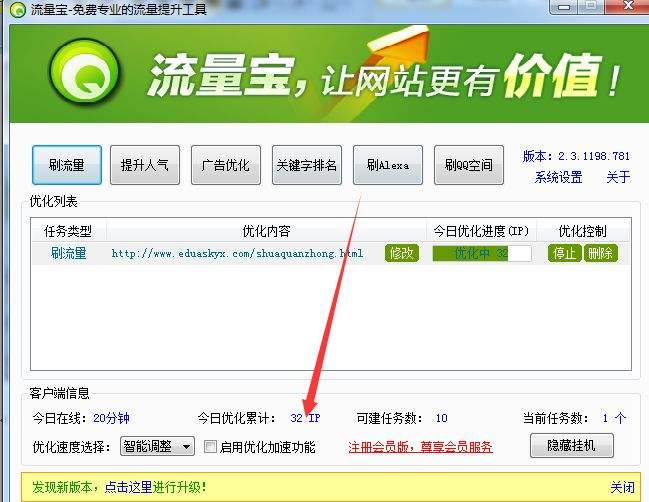
Task: Select the 刷流量 tab button
Action: (x=67, y=165)
